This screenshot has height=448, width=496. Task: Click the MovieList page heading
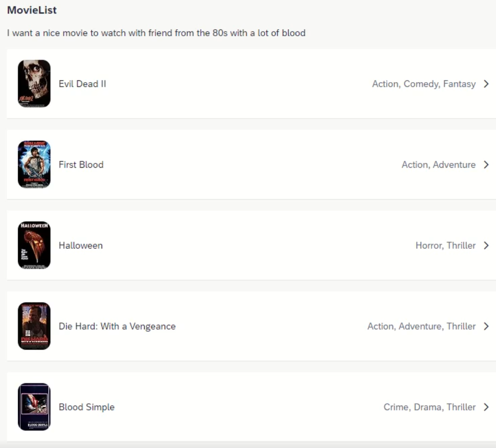(32, 10)
